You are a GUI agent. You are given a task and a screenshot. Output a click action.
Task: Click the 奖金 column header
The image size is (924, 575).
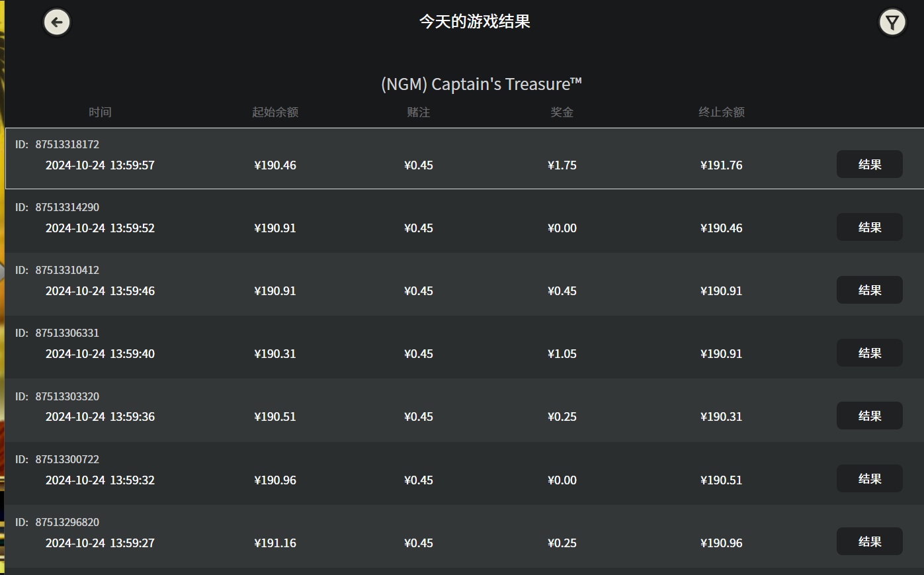[x=562, y=112]
